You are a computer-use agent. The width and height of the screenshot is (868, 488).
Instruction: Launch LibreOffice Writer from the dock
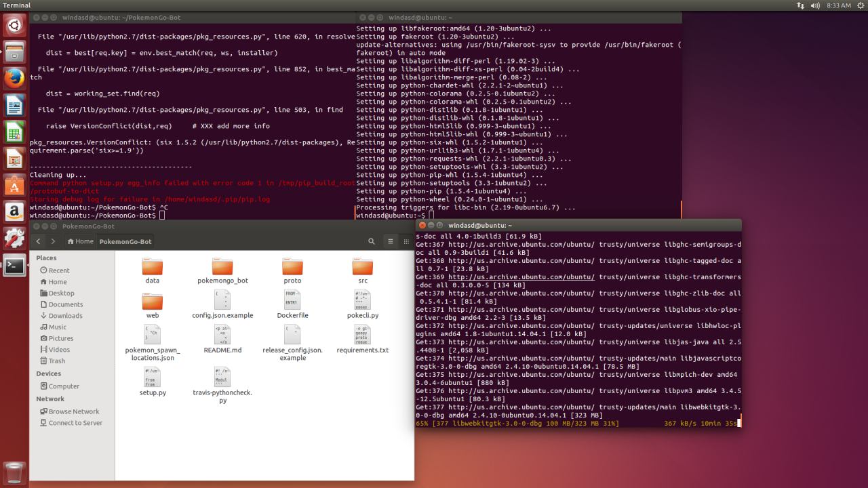pos(14,104)
